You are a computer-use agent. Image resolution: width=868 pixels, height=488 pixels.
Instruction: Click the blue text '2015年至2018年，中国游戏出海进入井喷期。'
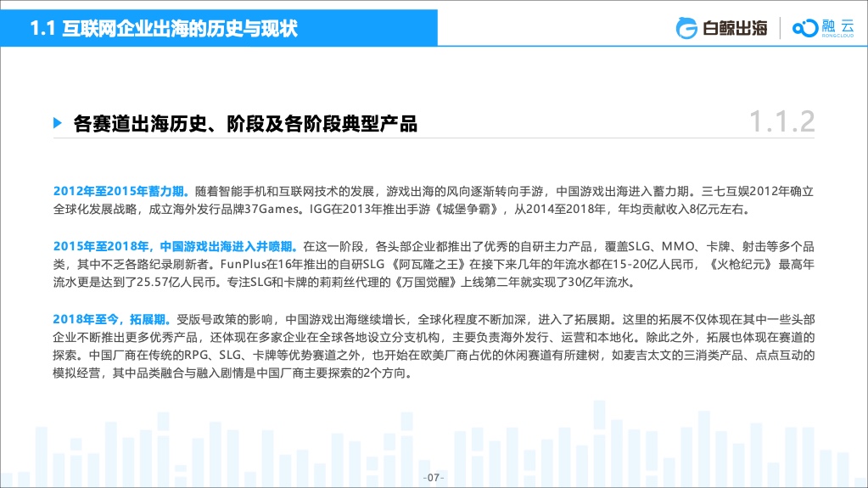coord(176,246)
